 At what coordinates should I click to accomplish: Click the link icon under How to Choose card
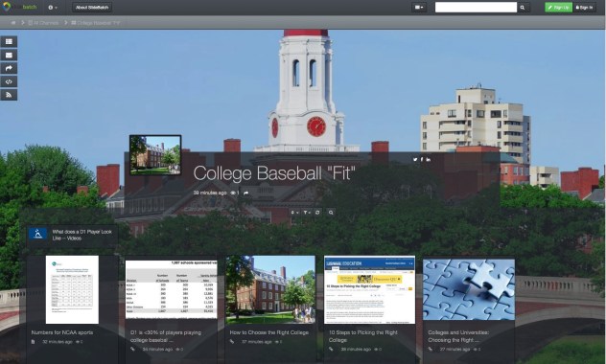coord(232,342)
